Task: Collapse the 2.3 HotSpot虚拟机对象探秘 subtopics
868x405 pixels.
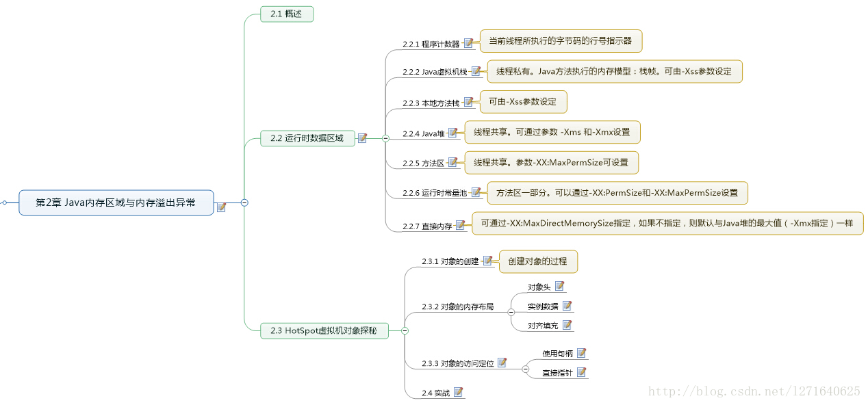Action: pos(405,331)
